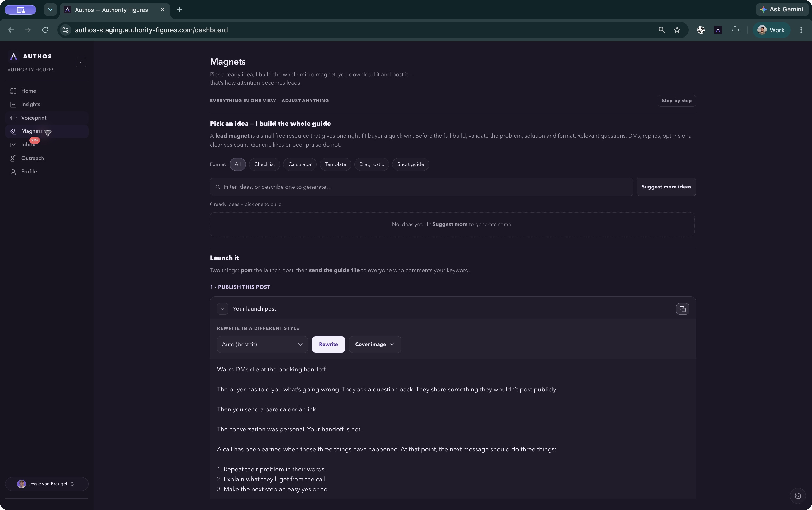The width and height of the screenshot is (812, 510).
Task: Click the 99+ unread badge on Inbox
Action: [x=35, y=140]
